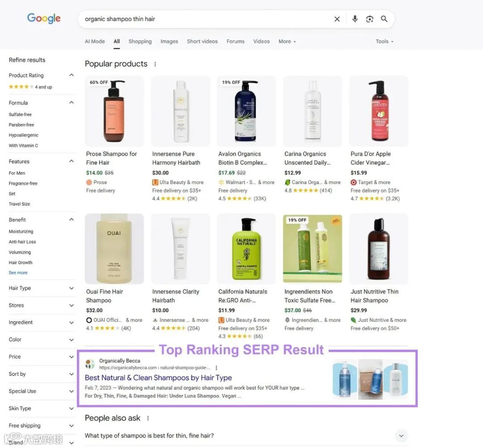
Task: Open Best Natural & Clean Shampoos link
Action: tap(158, 378)
